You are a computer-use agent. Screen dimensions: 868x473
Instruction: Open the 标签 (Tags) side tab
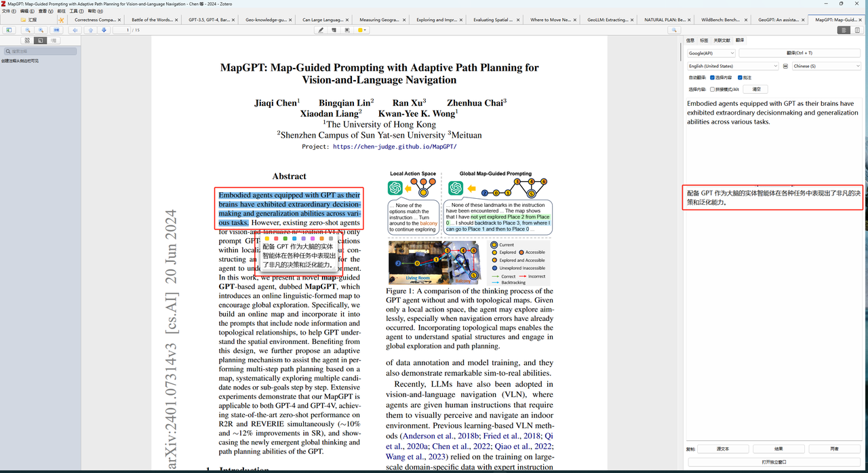[704, 41]
